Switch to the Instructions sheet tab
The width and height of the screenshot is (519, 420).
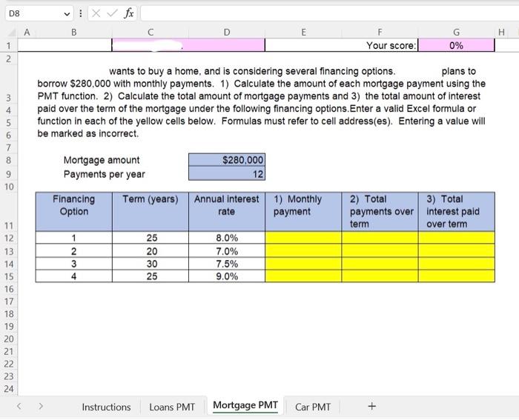tap(106, 407)
